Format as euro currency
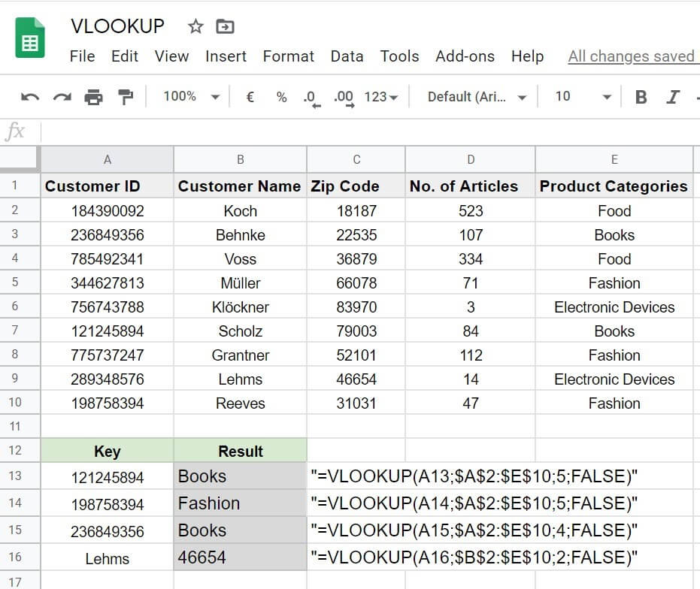 250,97
